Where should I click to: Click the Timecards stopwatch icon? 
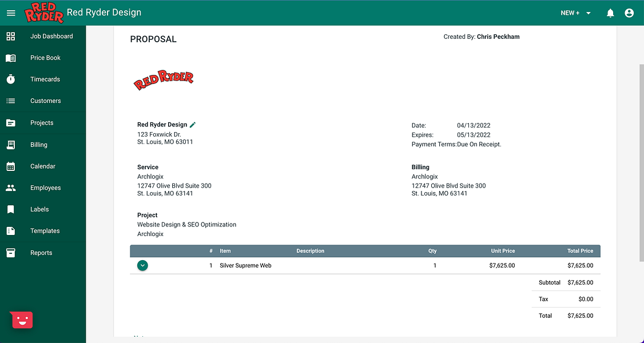click(11, 79)
